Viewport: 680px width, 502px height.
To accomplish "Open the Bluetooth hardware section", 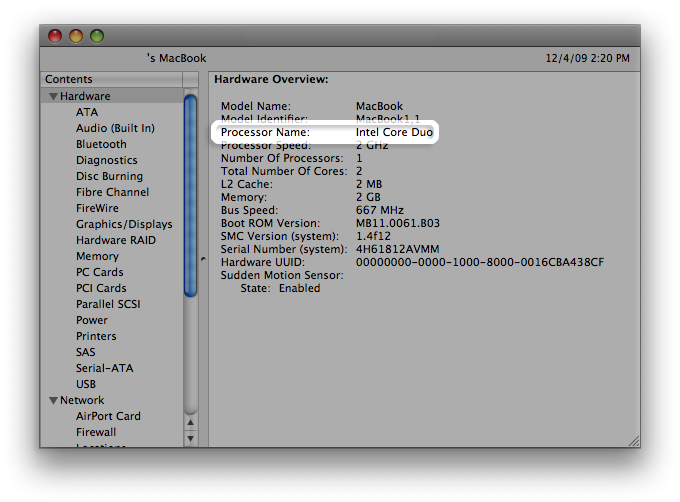I will [101, 144].
